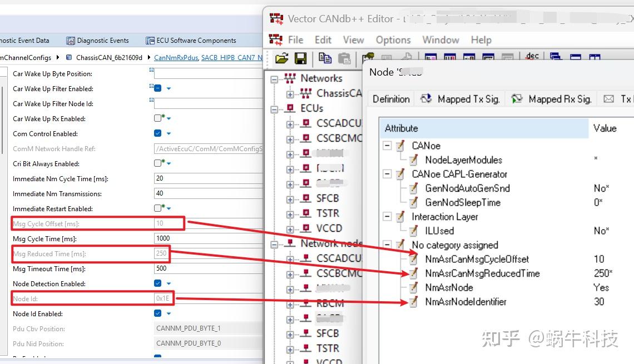The width and height of the screenshot is (634, 364).
Task: Disable the Node Detection Enabled checkbox
Action: (157, 283)
